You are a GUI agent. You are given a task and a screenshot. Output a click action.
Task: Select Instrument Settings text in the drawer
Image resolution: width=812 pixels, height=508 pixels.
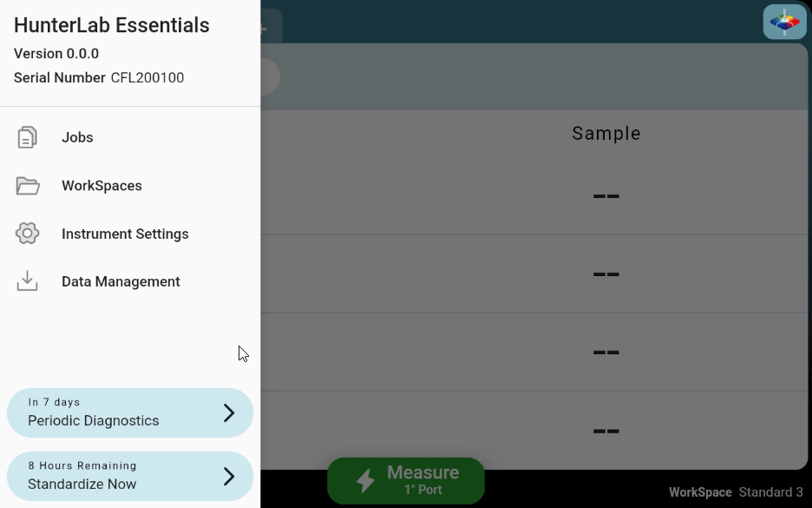125,234
